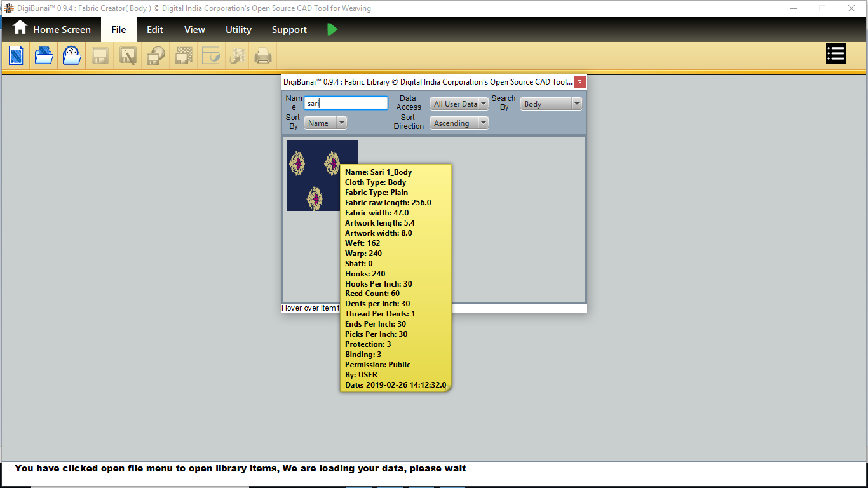
Task: Open the Sort Direction Ascending dropdown
Action: 459,123
